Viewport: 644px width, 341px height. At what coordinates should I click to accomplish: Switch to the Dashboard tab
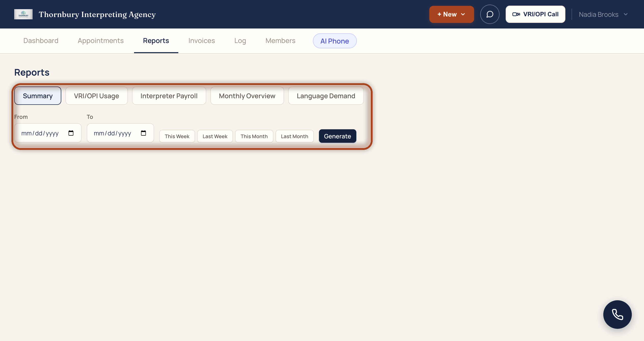click(41, 41)
